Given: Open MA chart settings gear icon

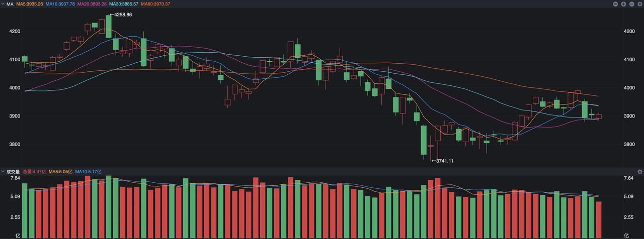Looking at the screenshot, I should click(x=640, y=4).
